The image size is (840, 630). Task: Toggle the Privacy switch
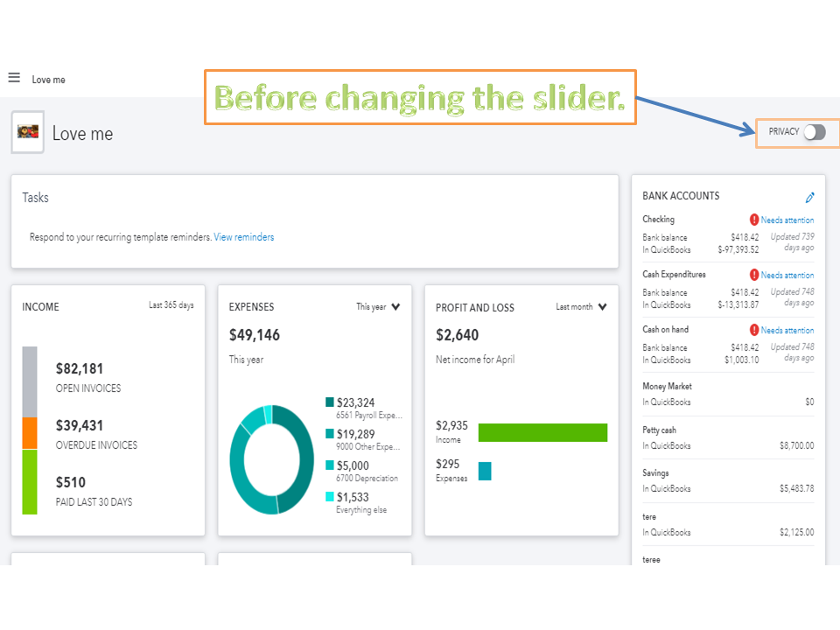[815, 132]
